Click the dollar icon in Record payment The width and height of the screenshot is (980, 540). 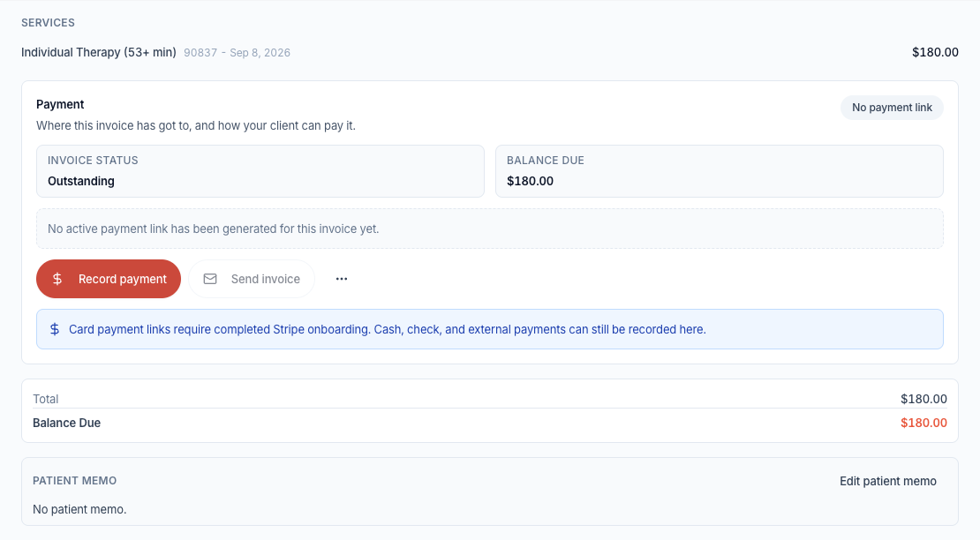click(57, 279)
